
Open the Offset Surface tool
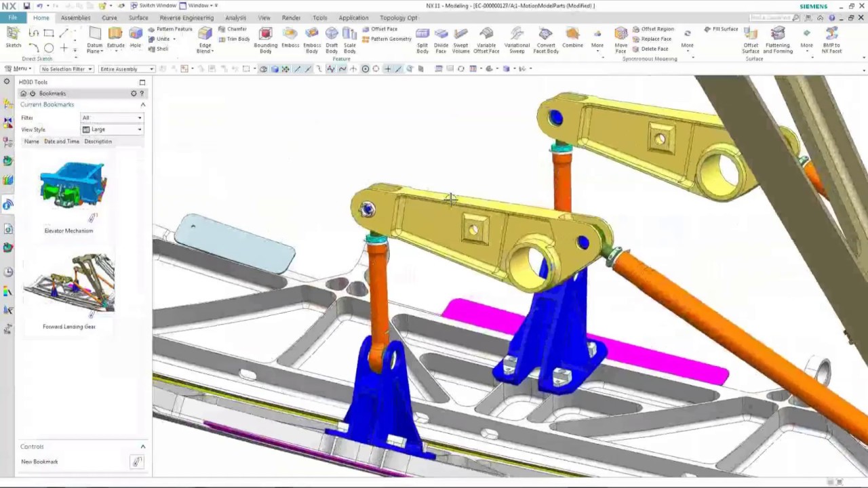tap(751, 40)
